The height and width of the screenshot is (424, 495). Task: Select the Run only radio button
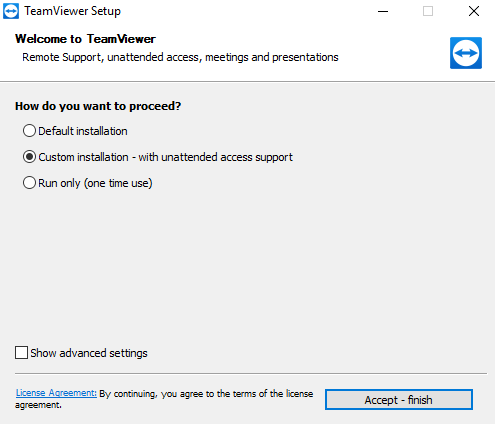pyautogui.click(x=29, y=183)
